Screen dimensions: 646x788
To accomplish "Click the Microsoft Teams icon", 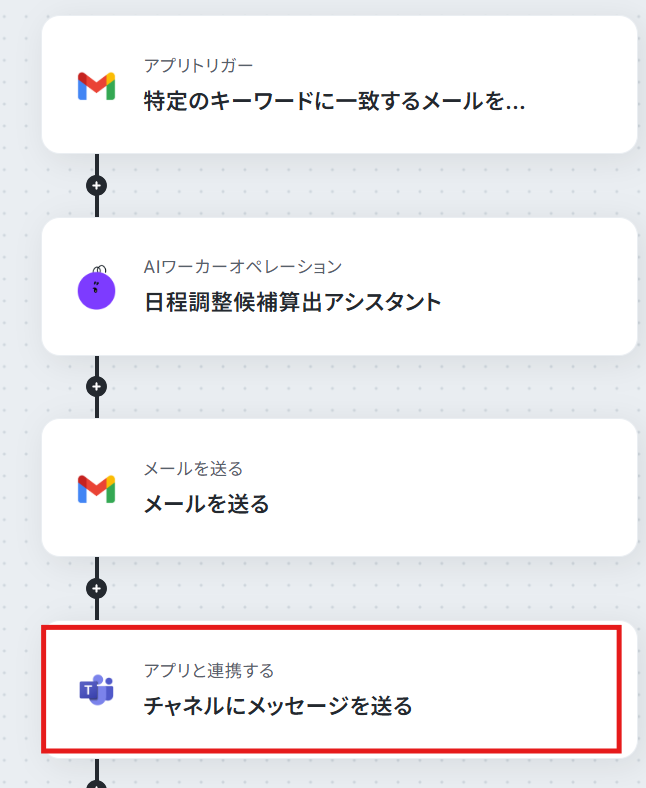I will [x=96, y=690].
